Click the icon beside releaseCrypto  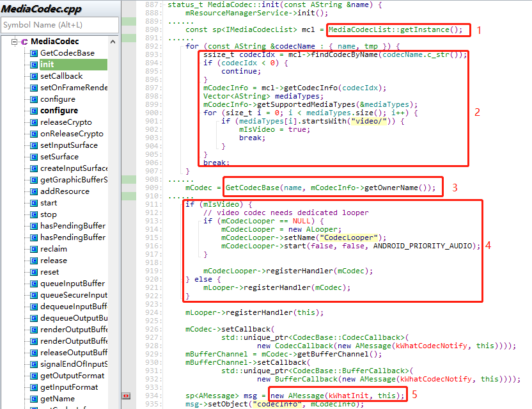pyautogui.click(x=34, y=123)
